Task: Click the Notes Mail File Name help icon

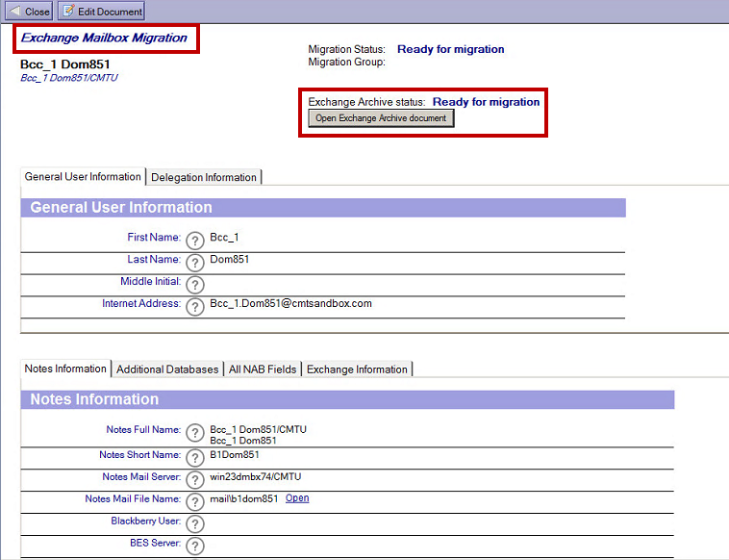Action: (x=195, y=502)
